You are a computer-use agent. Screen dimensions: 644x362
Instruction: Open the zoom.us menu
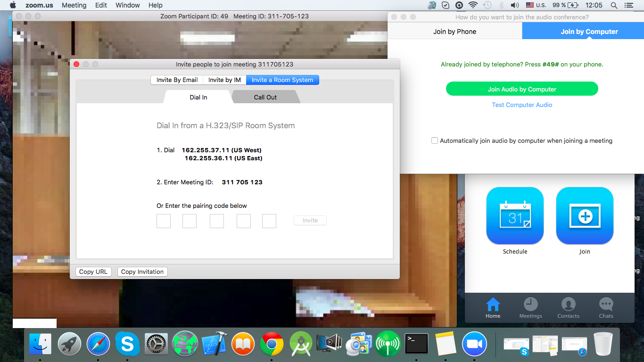click(x=39, y=5)
